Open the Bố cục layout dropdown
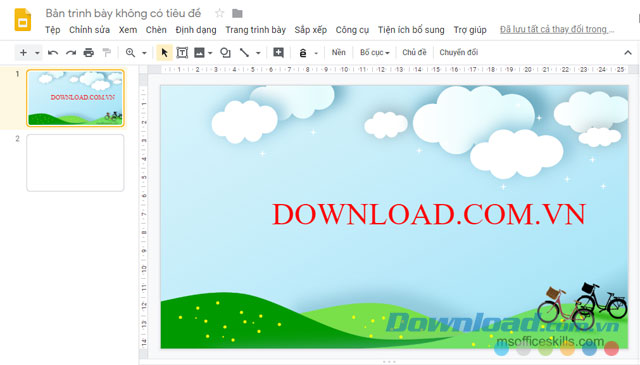 (x=374, y=52)
